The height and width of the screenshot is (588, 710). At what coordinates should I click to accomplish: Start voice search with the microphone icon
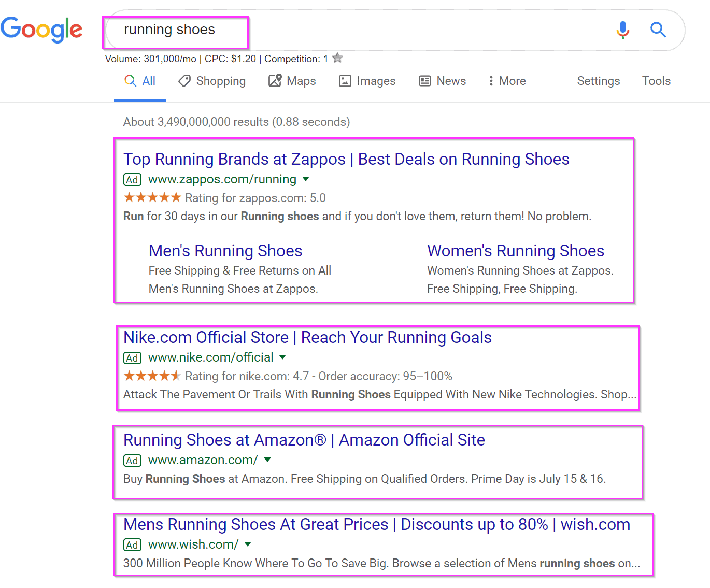pyautogui.click(x=622, y=30)
